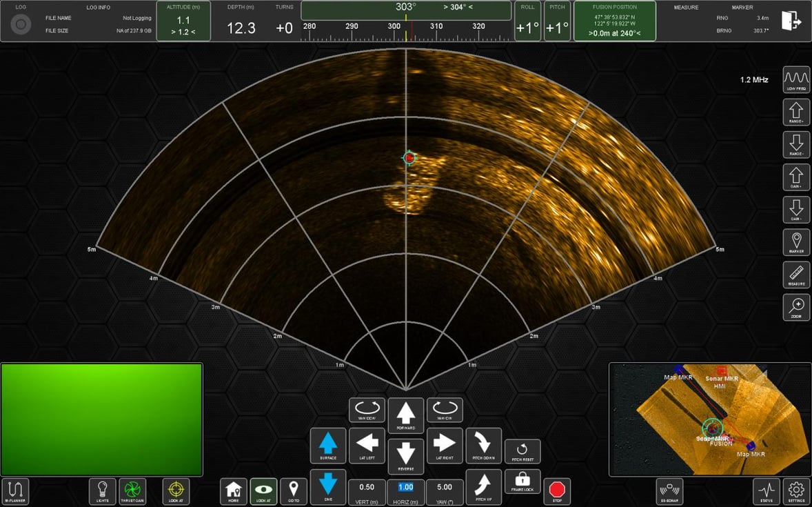The width and height of the screenshot is (812, 507).
Task: Activate the sonar Zoom magnifier
Action: point(796,307)
